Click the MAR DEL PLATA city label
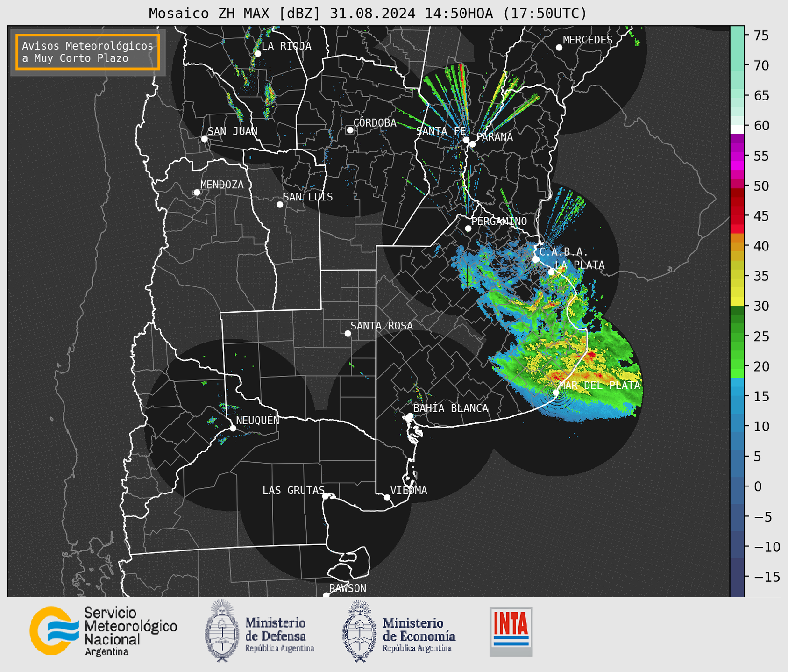The height and width of the screenshot is (672, 788). 599,386
